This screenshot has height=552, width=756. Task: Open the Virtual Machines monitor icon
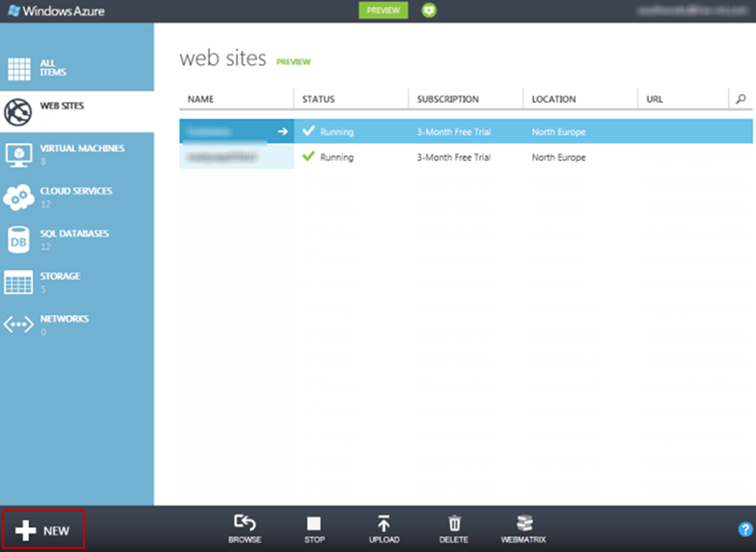point(18,154)
